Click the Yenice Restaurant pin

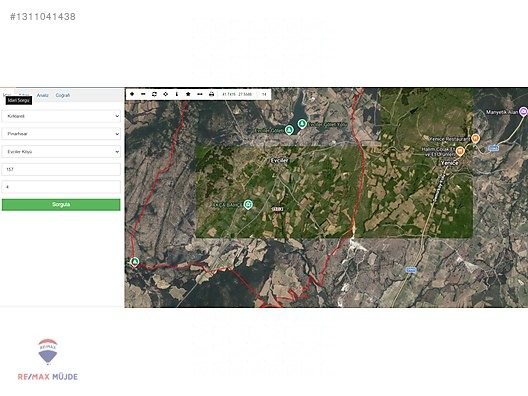click(x=475, y=138)
